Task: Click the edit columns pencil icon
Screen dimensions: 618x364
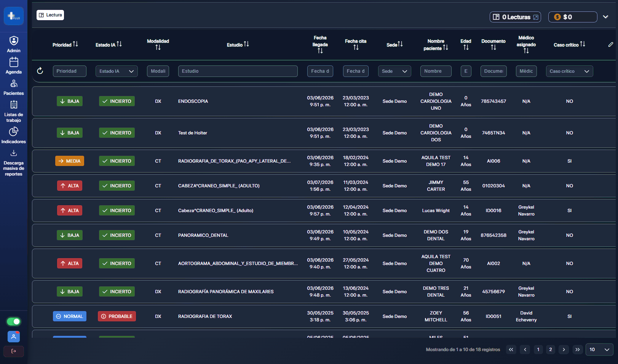Action: click(x=611, y=45)
